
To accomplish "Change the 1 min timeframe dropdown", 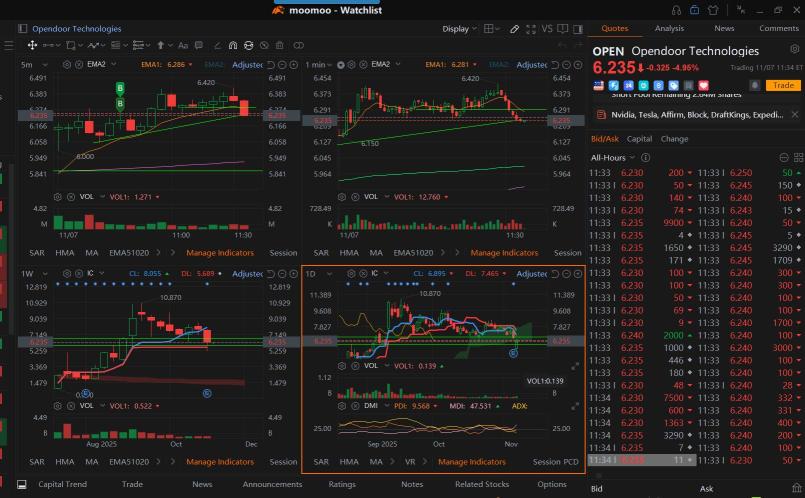I will pyautogui.click(x=318, y=65).
